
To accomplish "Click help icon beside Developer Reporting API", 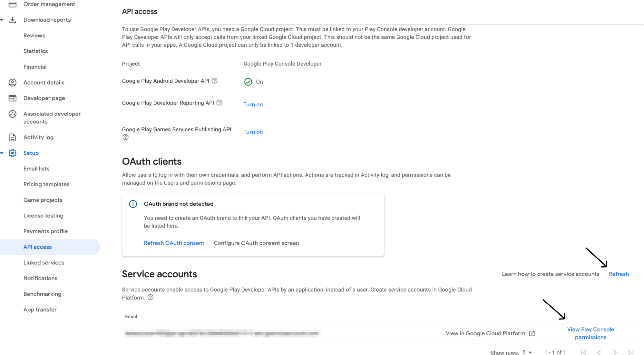I will pyautogui.click(x=219, y=103).
